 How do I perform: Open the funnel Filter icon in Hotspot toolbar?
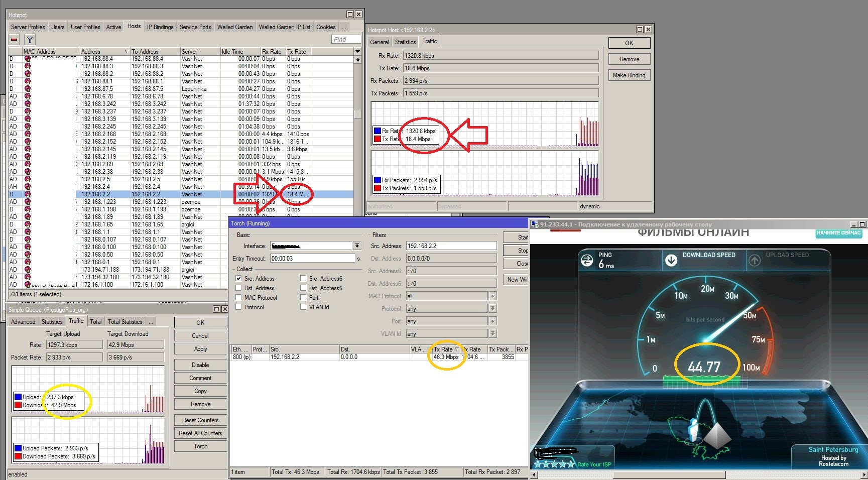point(30,40)
